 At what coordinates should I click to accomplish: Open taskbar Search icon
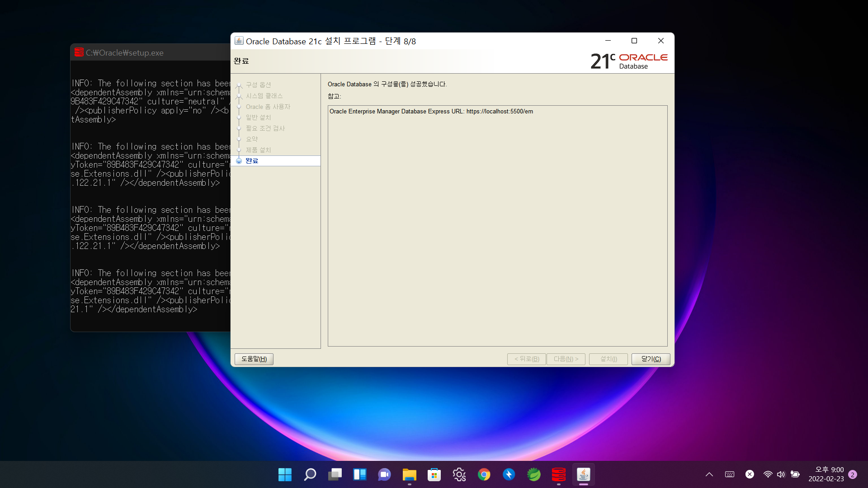click(310, 474)
